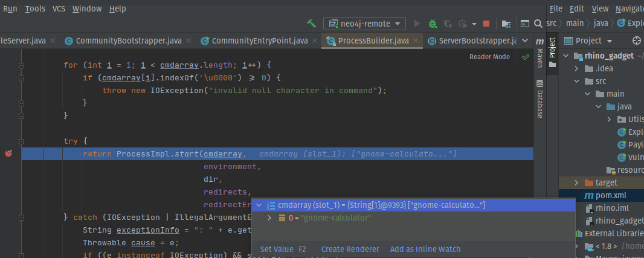The height and width of the screenshot is (258, 644).
Task: Click the Run with Coverage icon
Action: point(448,24)
